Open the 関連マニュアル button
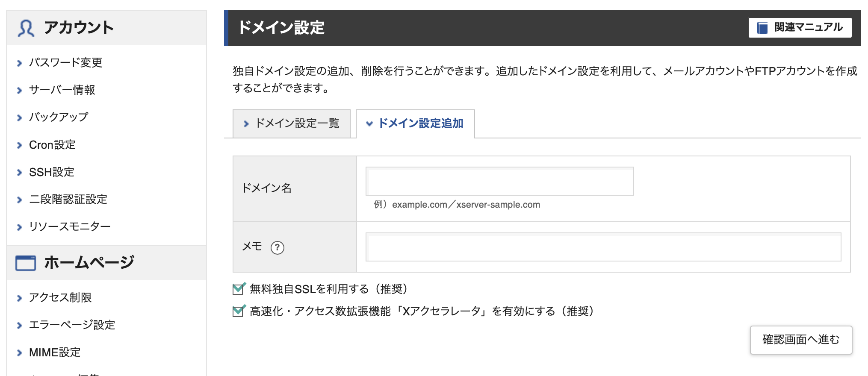 click(800, 28)
